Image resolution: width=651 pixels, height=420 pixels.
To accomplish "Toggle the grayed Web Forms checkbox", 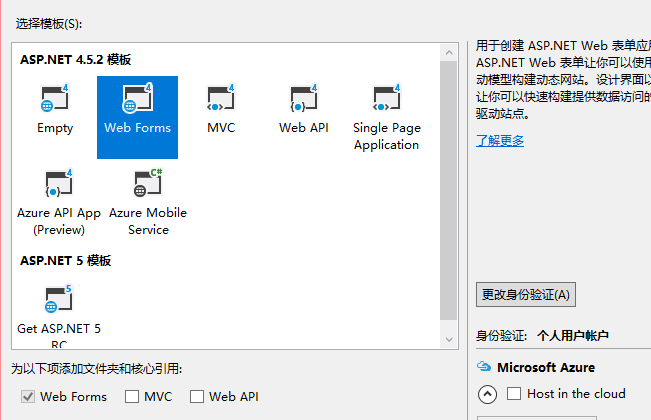I will click(x=28, y=397).
